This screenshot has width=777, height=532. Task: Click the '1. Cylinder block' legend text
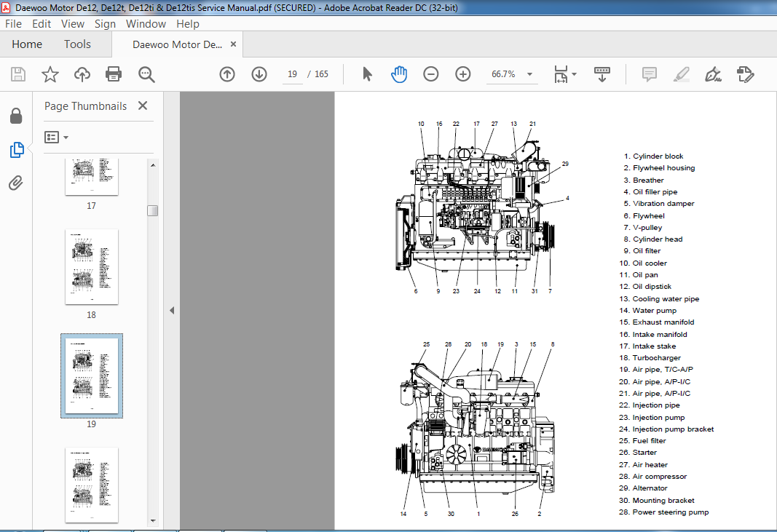[x=653, y=156]
